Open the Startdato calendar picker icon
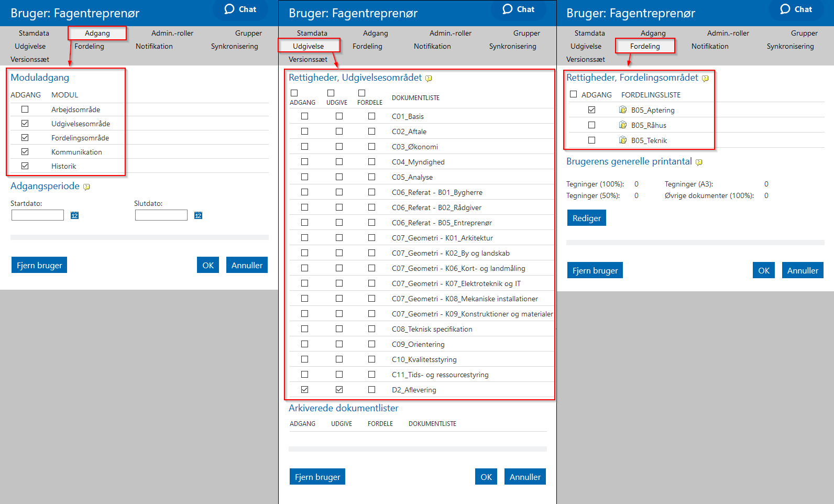This screenshot has width=834, height=504. [74, 215]
